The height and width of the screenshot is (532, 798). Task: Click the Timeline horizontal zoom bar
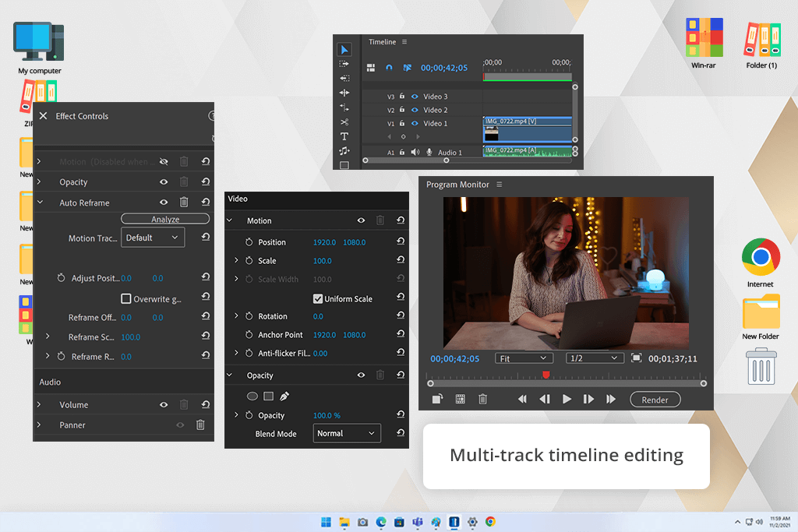click(x=405, y=160)
